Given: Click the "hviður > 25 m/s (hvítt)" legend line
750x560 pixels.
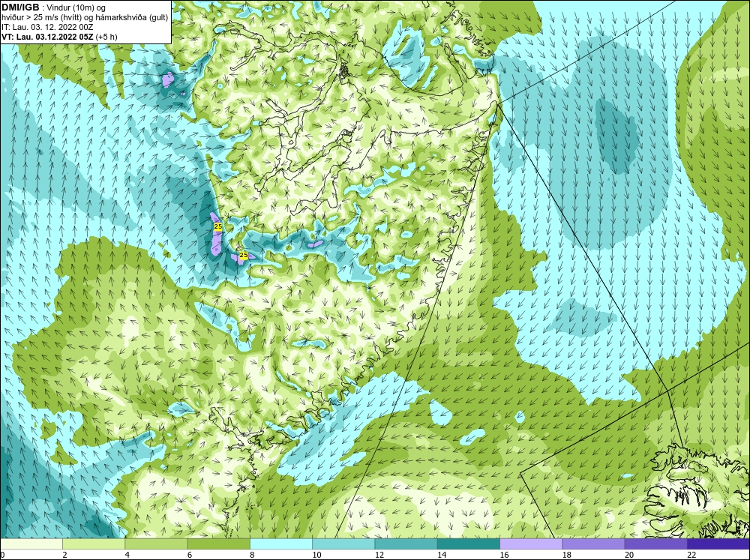Looking at the screenshot, I should click(41, 17).
